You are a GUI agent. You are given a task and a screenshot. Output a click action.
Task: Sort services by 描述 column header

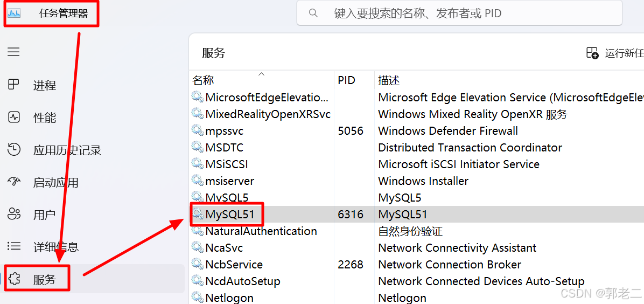389,80
